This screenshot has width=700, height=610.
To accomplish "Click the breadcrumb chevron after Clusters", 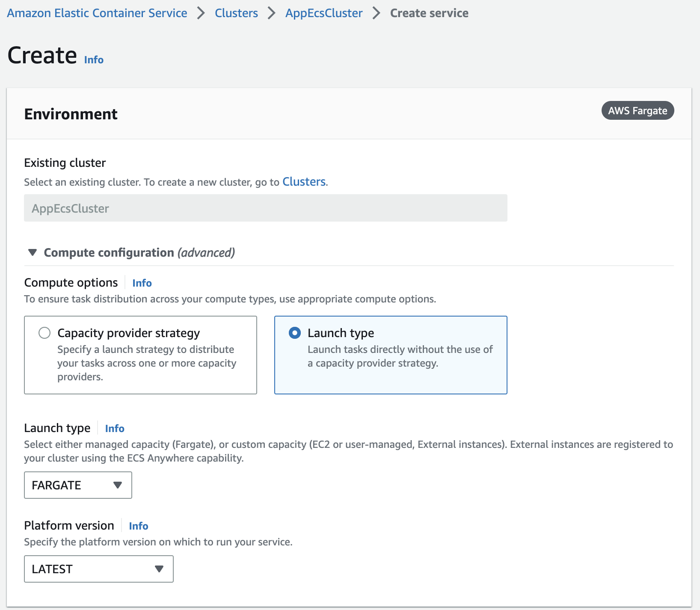I will 272,13.
